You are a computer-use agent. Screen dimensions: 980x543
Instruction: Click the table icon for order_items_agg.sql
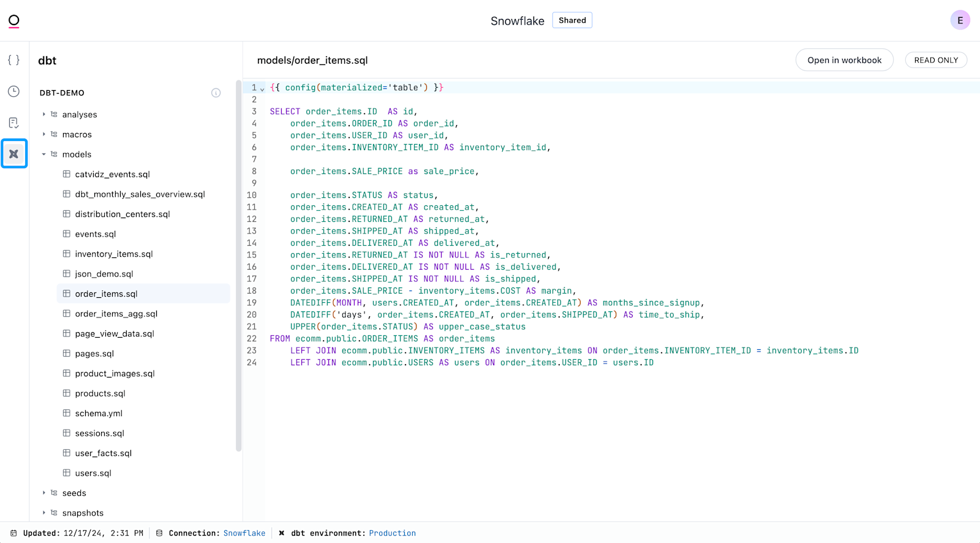(x=66, y=314)
